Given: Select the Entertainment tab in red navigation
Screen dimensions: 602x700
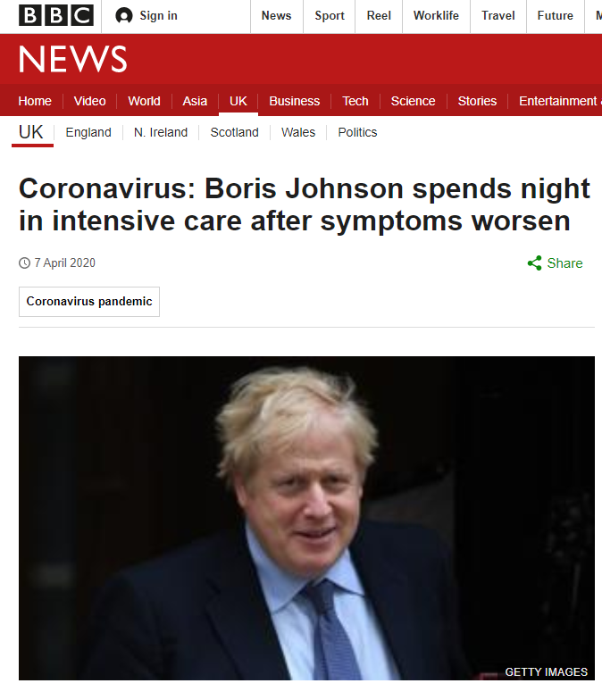Looking at the screenshot, I should pyautogui.click(x=557, y=101).
